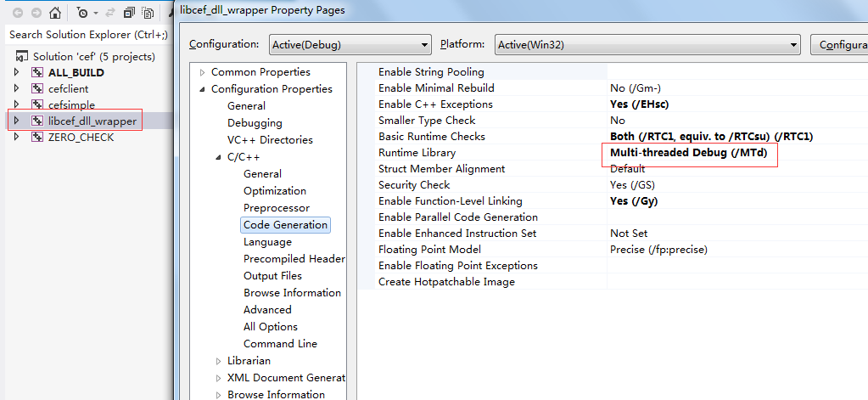The width and height of the screenshot is (868, 400).
Task: Expand the cefsimple project node
Action: [x=17, y=104]
